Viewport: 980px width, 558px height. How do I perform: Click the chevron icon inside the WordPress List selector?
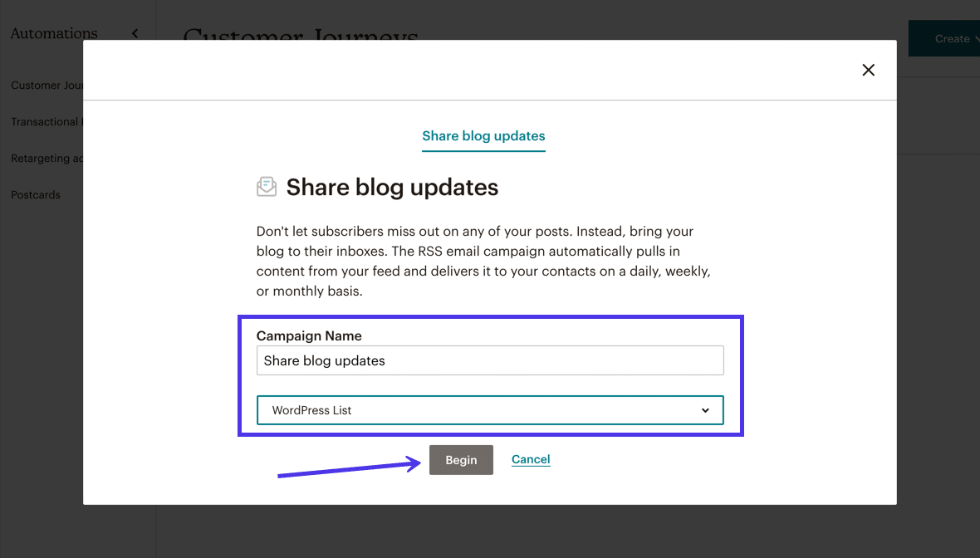point(705,409)
